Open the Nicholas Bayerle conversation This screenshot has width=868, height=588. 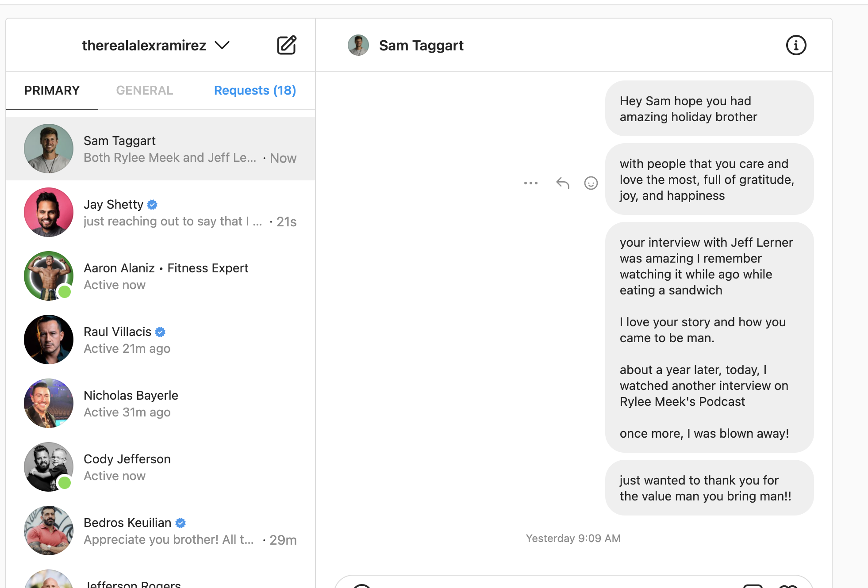click(x=161, y=403)
